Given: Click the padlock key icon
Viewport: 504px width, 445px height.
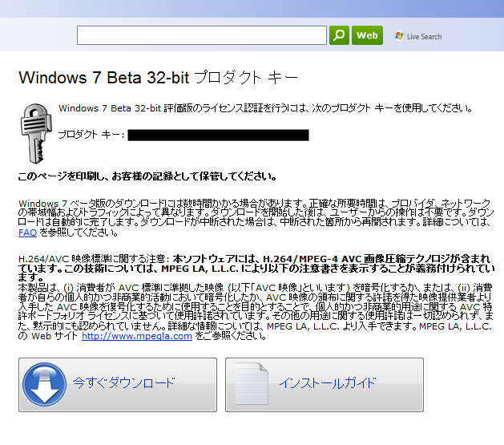Looking at the screenshot, I should click(36, 133).
